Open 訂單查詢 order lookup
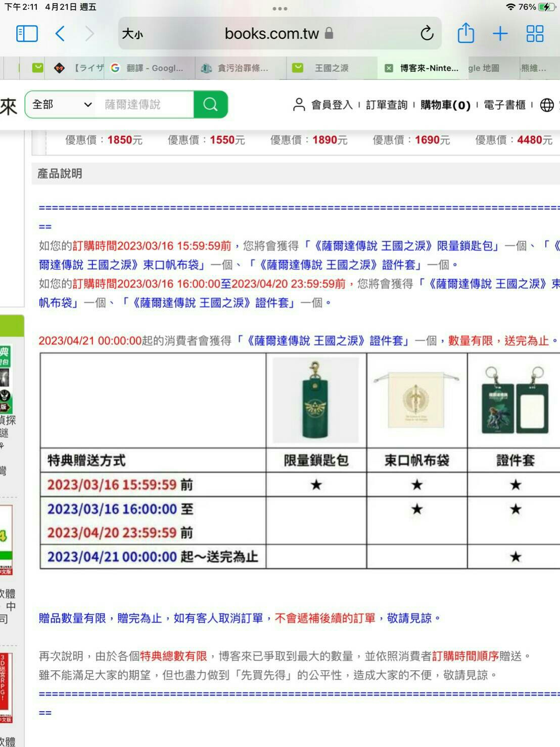The width and height of the screenshot is (560, 747). pyautogui.click(x=387, y=105)
